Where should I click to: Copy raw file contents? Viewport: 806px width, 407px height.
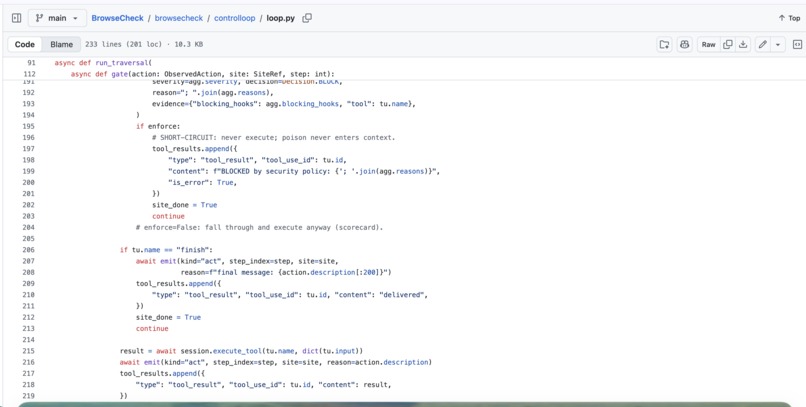[727, 45]
